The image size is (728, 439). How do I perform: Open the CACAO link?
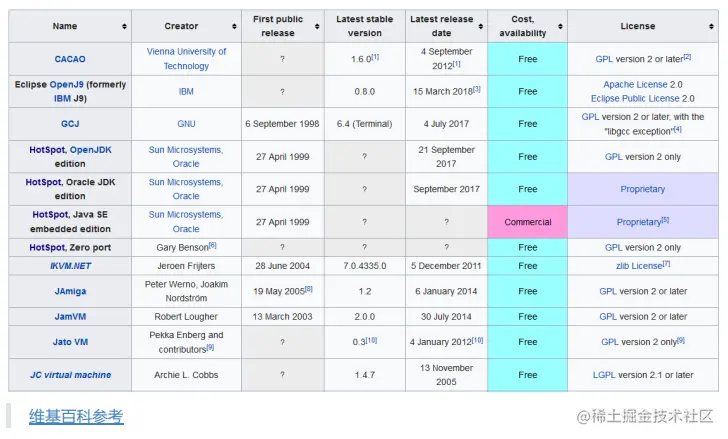pos(70,59)
